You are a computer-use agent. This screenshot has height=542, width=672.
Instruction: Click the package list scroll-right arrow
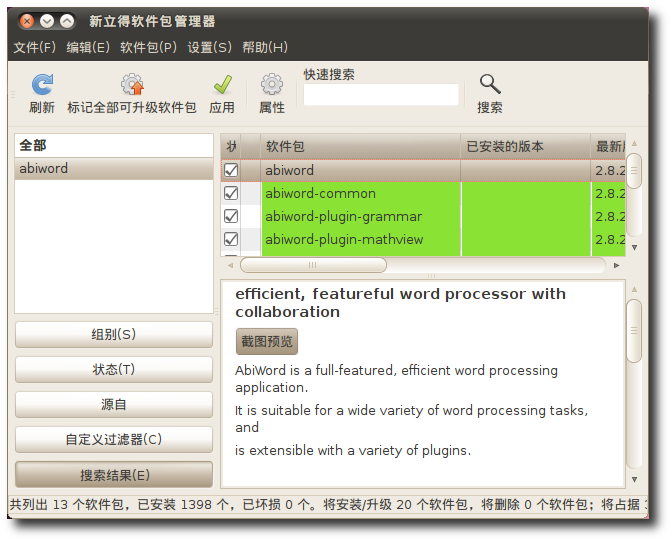(x=616, y=265)
